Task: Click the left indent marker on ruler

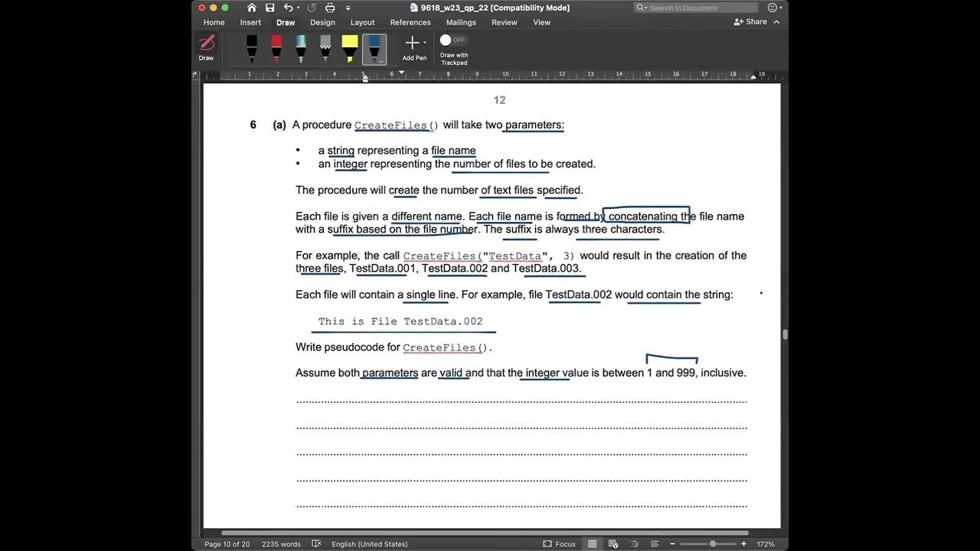Action: tap(365, 77)
